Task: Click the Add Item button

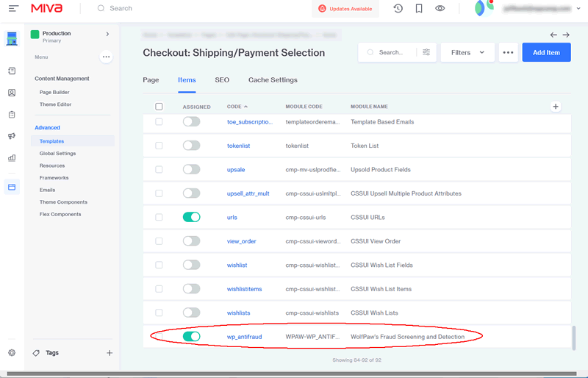Action: (x=546, y=52)
